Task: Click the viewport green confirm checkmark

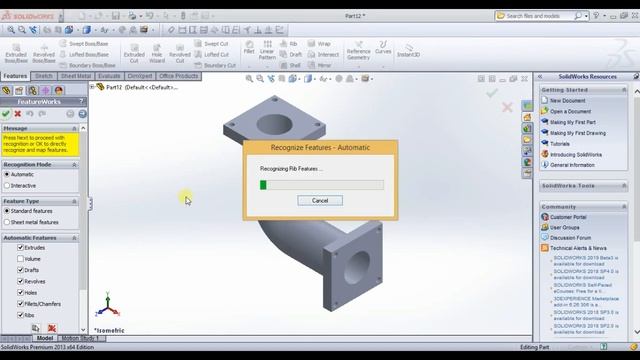Action: click(492, 93)
